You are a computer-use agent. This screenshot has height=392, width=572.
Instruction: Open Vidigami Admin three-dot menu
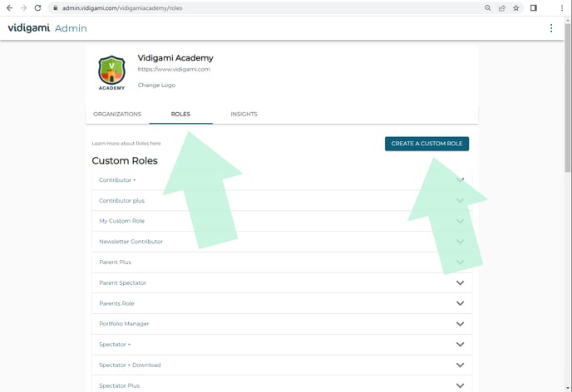551,28
